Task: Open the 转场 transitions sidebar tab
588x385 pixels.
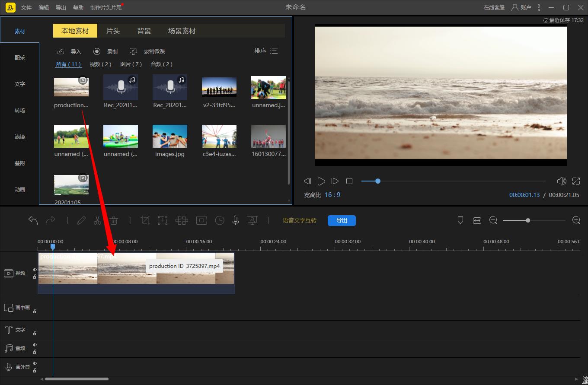Action: click(20, 111)
